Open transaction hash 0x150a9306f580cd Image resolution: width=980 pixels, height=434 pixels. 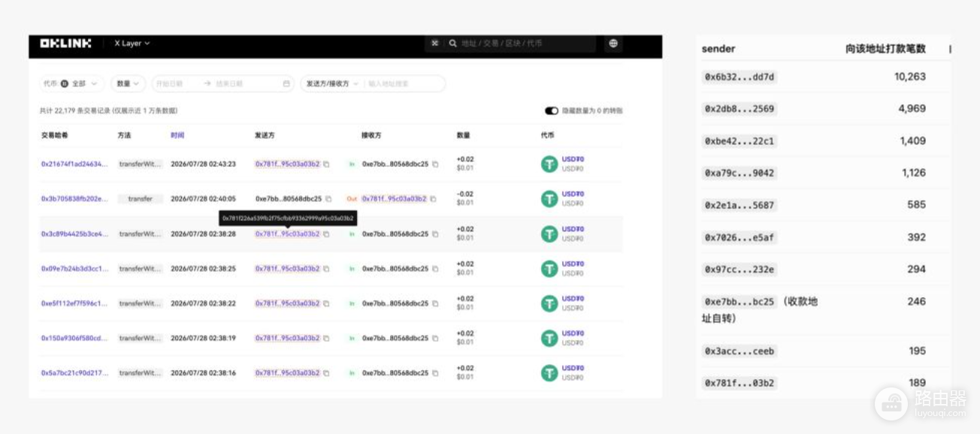coord(74,338)
